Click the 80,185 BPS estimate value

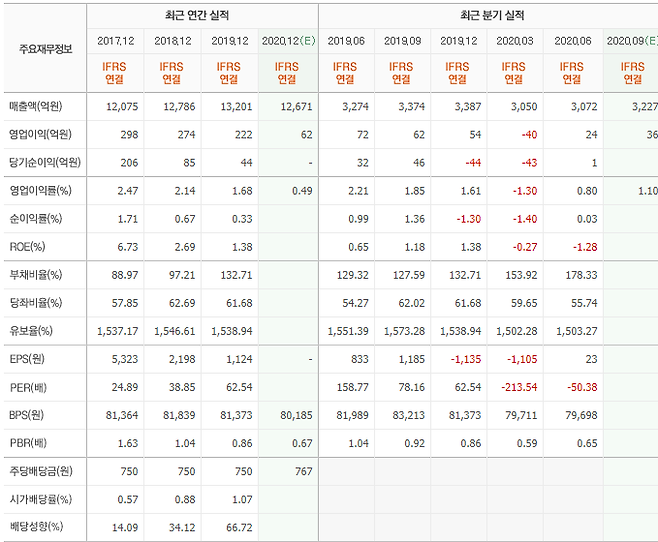[292, 414]
